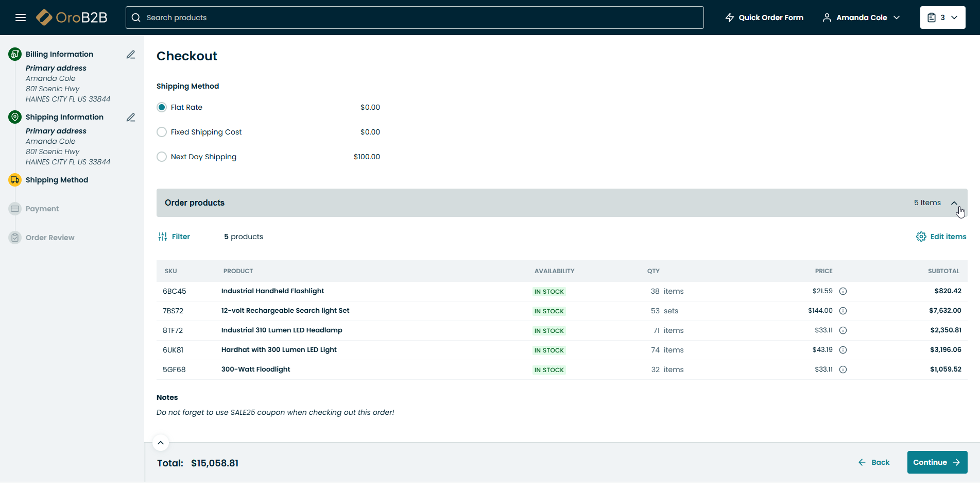Select Flat Rate shipping method

pyautogui.click(x=162, y=107)
